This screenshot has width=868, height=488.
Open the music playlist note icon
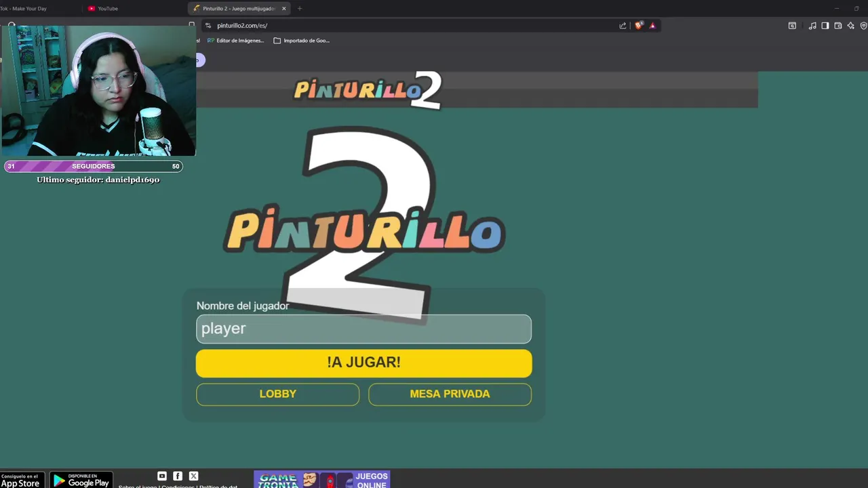[812, 26]
